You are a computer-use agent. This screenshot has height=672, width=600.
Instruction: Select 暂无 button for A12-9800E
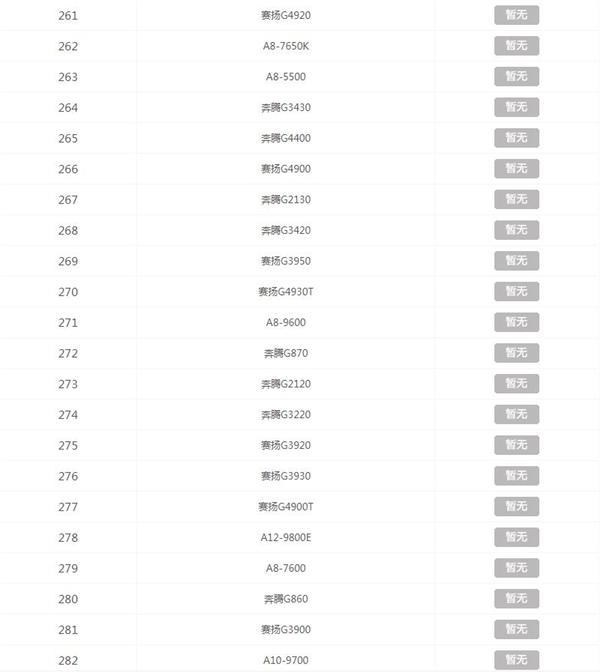(x=516, y=537)
